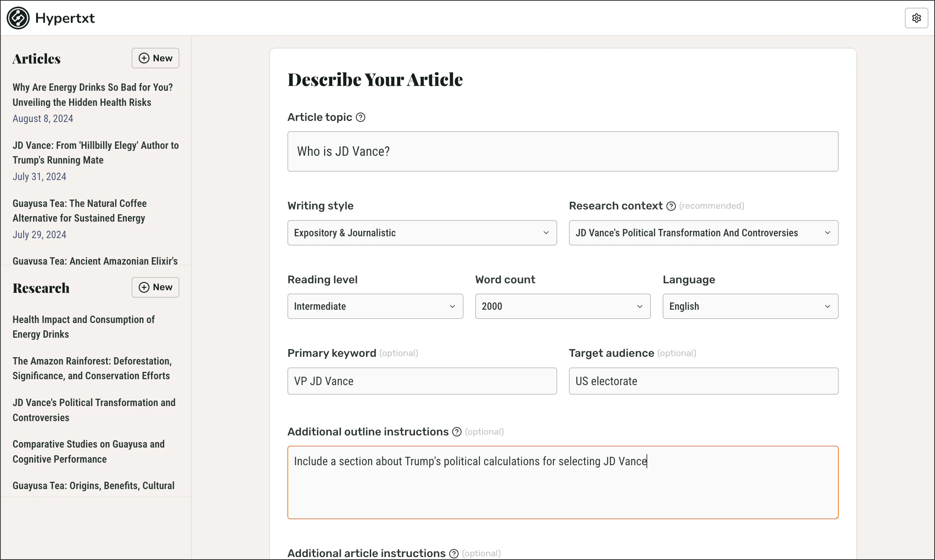Open The Amazon Rainforest Deforestation research
This screenshot has width=935, height=560.
pyautogui.click(x=92, y=368)
